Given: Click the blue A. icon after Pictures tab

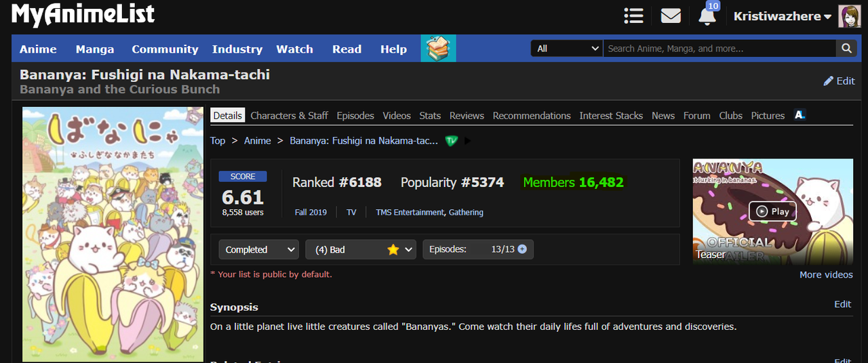Looking at the screenshot, I should pyautogui.click(x=800, y=115).
